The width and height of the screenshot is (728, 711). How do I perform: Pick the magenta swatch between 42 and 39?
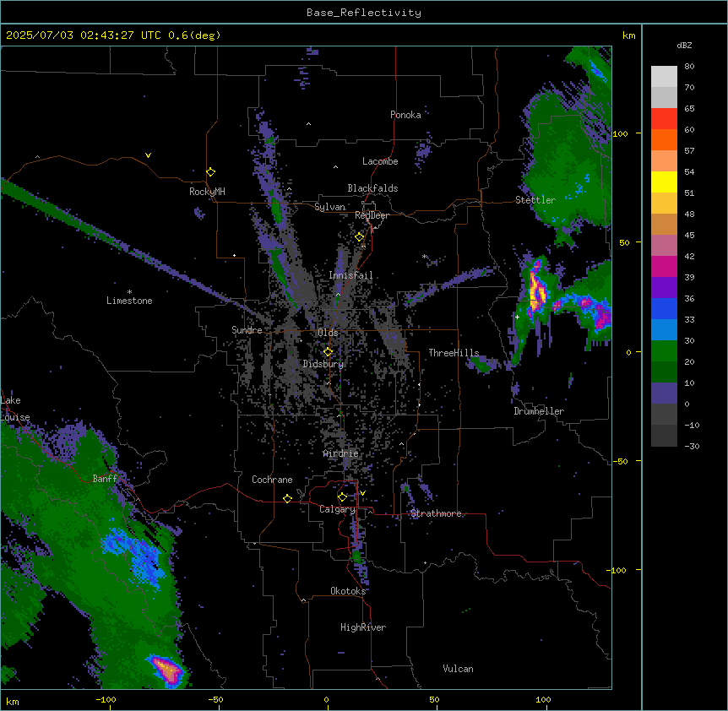coord(664,266)
